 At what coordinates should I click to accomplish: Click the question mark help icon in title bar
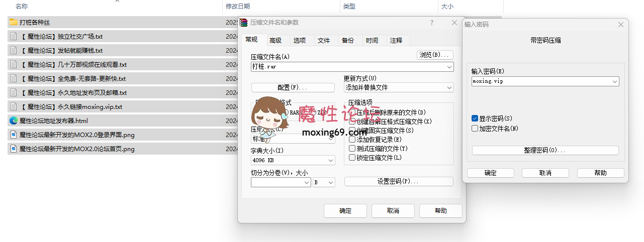pos(432,23)
